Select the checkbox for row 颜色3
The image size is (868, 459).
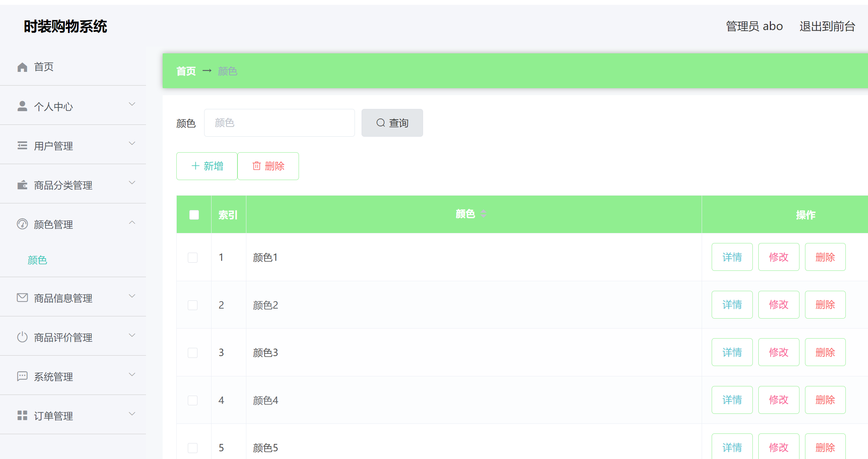tap(193, 353)
